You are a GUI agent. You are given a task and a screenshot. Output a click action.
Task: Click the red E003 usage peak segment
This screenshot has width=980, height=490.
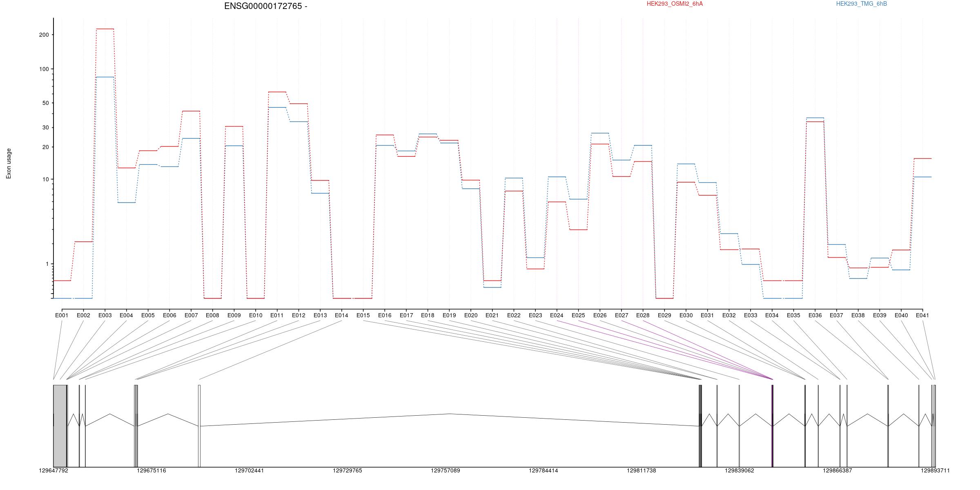(105, 29)
